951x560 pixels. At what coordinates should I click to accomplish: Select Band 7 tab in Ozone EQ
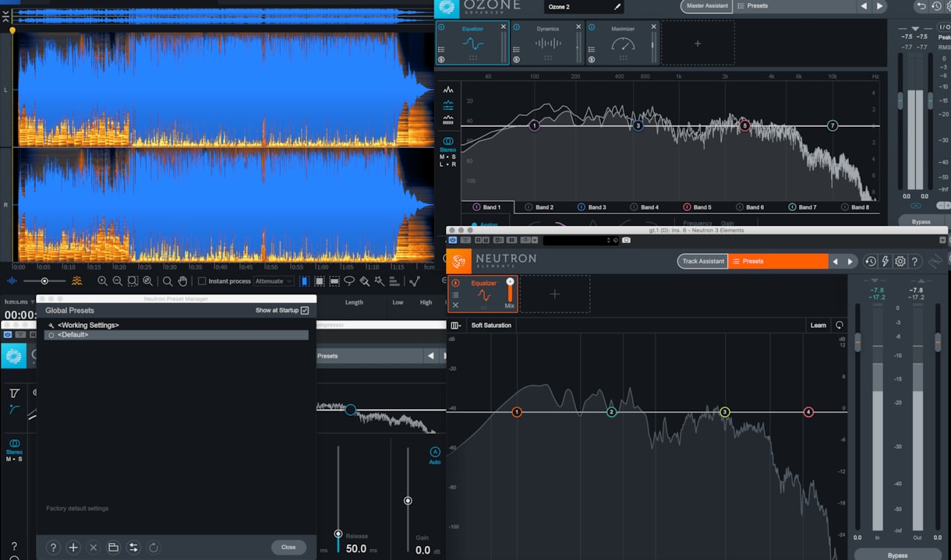pyautogui.click(x=802, y=207)
